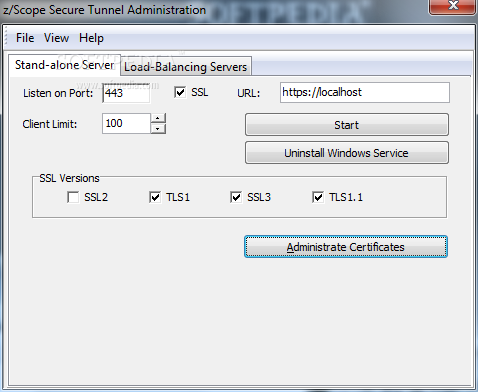478x392 pixels.
Task: Open Administrate Certificates
Action: (346, 247)
